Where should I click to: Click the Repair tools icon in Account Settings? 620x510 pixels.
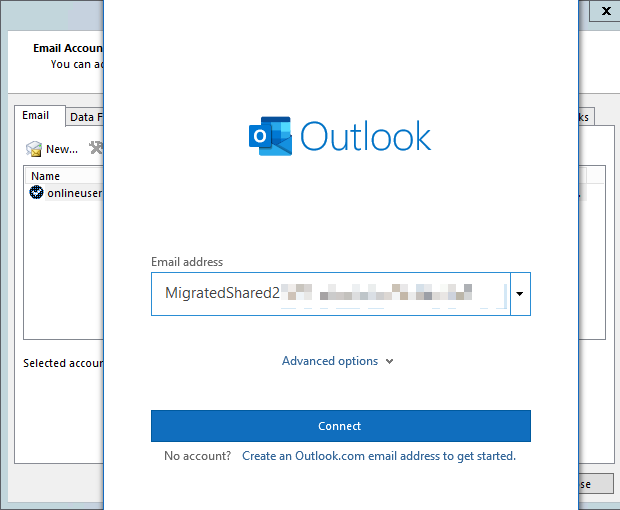click(96, 148)
